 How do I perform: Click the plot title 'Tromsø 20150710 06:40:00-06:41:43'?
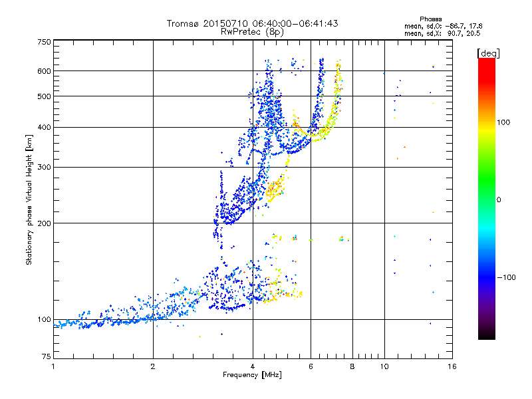(252, 23)
